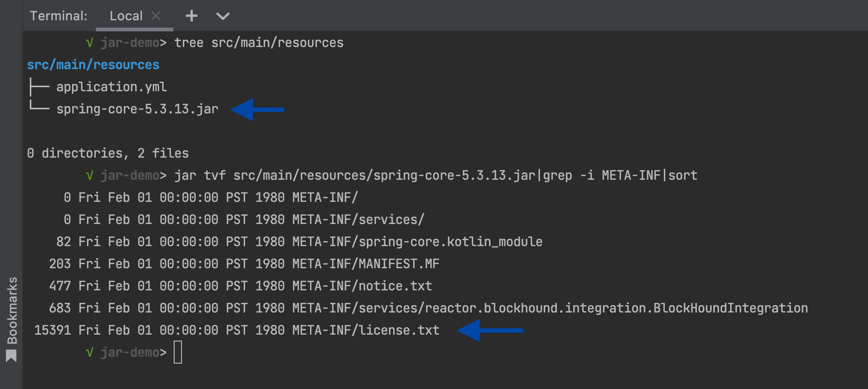868x389 pixels.
Task: Click the 'META-INF/' entry with size 0
Action: (x=325, y=197)
